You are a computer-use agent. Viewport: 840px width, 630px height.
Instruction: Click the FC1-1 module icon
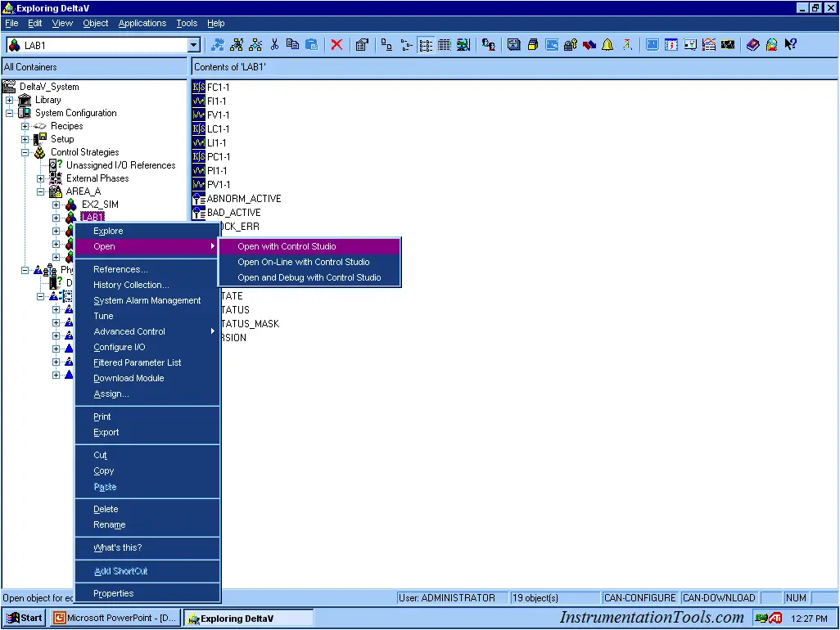(199, 88)
